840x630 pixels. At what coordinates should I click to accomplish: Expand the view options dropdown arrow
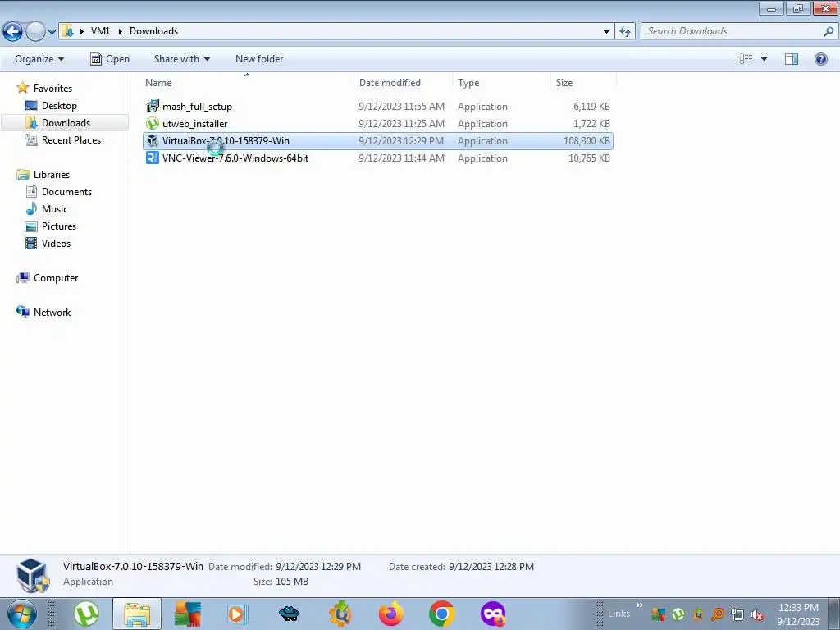click(x=764, y=59)
